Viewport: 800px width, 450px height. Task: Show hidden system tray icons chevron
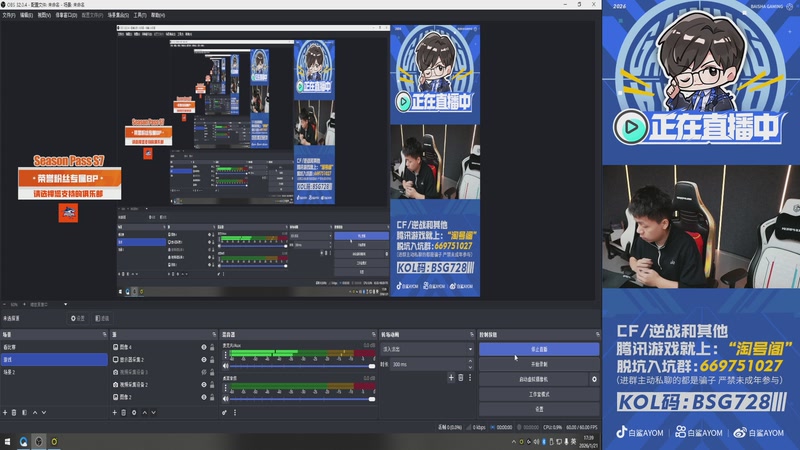tap(513, 442)
